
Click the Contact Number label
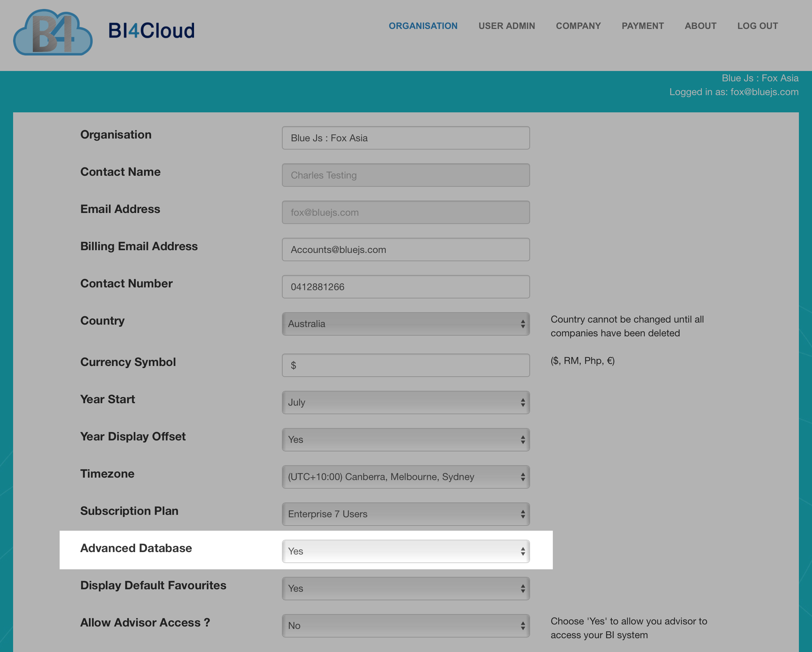126,284
